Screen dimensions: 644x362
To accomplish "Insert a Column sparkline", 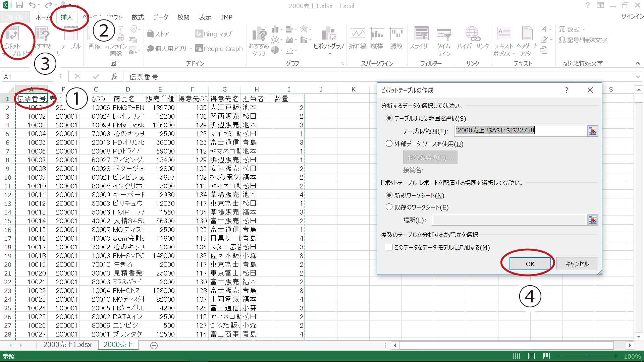I will (377, 39).
